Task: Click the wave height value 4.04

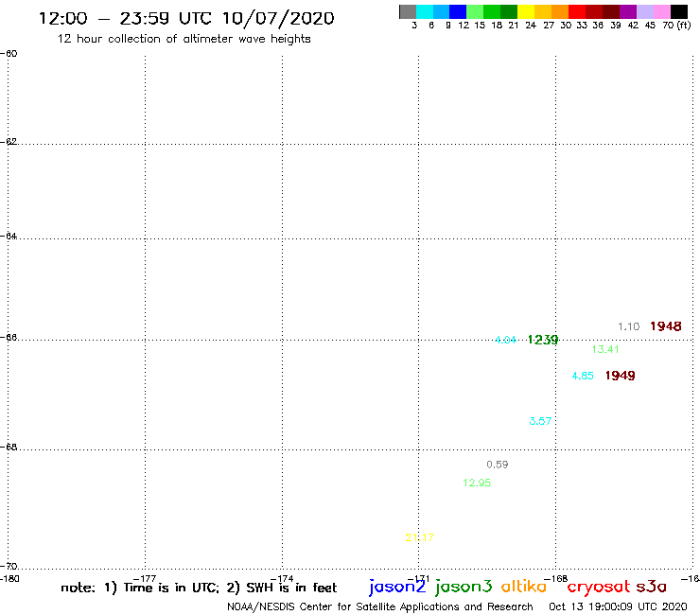Action: pyautogui.click(x=505, y=340)
